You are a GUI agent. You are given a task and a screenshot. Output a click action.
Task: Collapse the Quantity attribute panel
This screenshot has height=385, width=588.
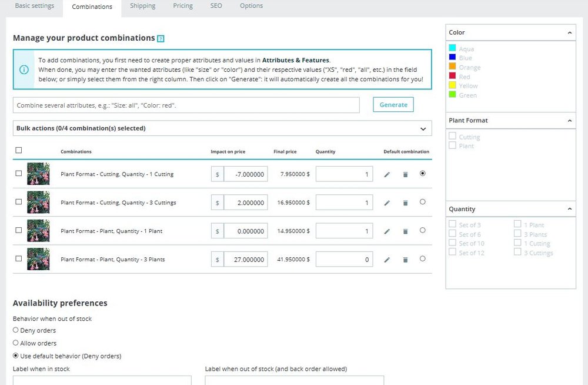point(569,209)
